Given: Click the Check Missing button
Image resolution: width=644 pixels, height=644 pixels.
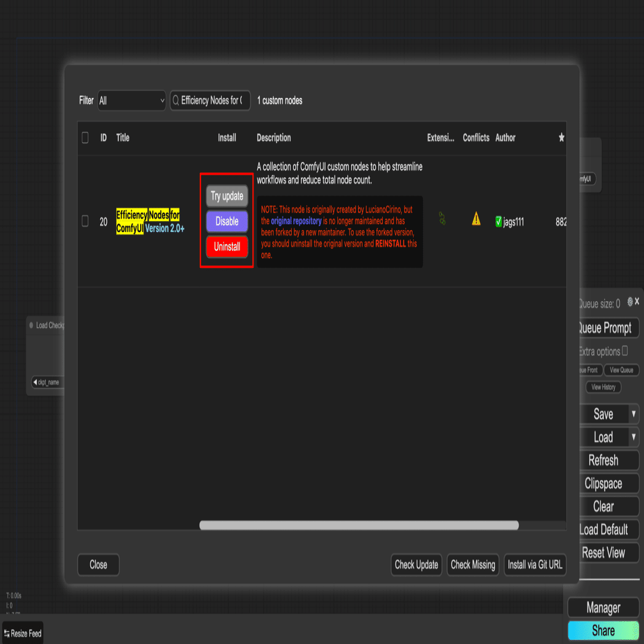Looking at the screenshot, I should click(473, 565).
